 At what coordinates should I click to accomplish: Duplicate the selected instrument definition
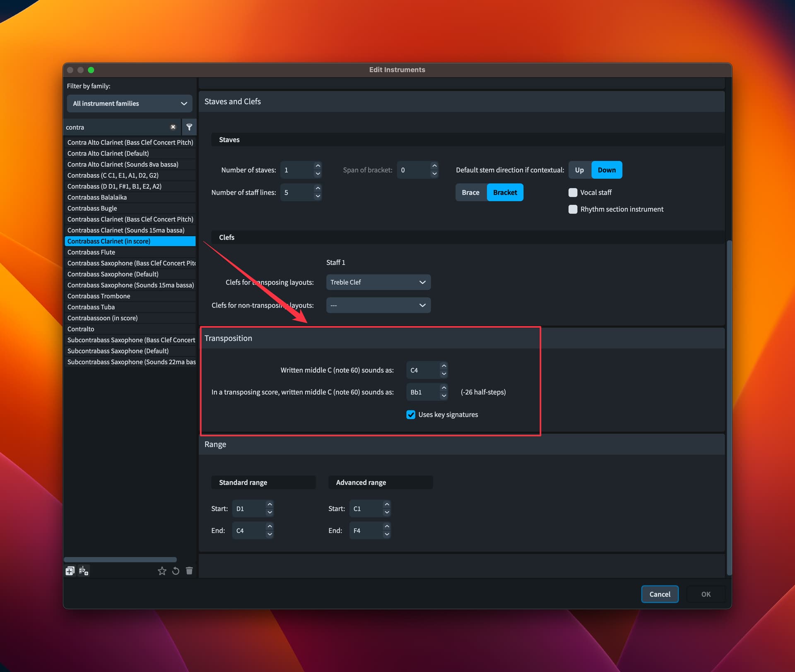click(x=69, y=571)
